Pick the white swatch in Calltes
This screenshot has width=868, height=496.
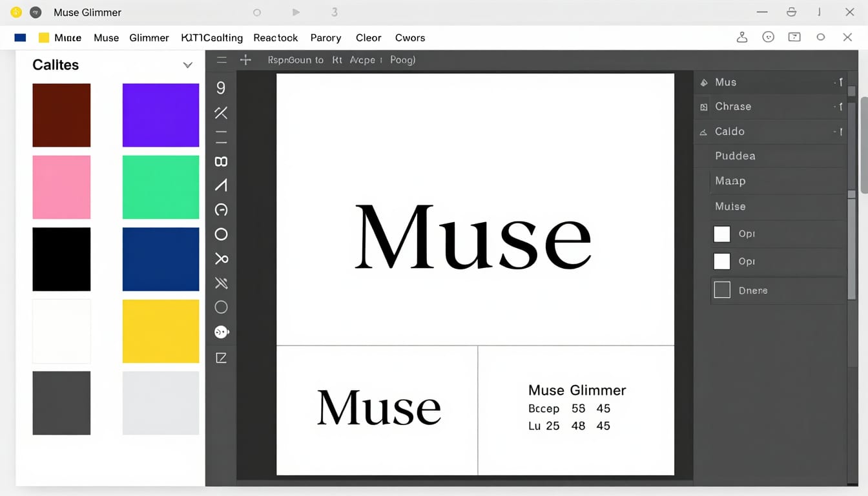[61, 331]
